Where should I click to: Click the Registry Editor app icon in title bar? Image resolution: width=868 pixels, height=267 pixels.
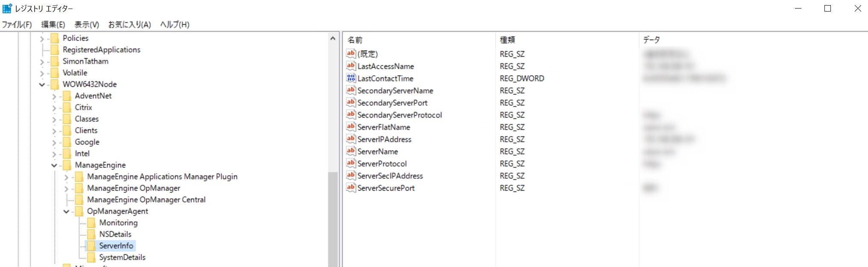click(x=7, y=8)
